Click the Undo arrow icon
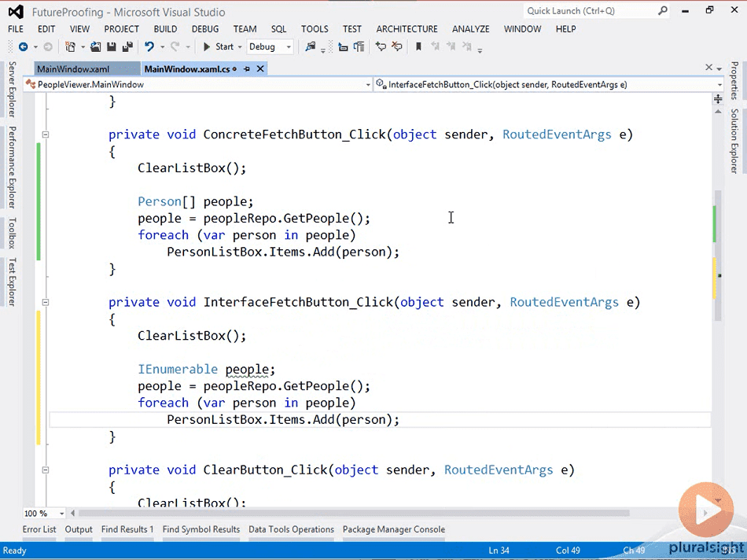Screen dimensions: 747x560 149,46
